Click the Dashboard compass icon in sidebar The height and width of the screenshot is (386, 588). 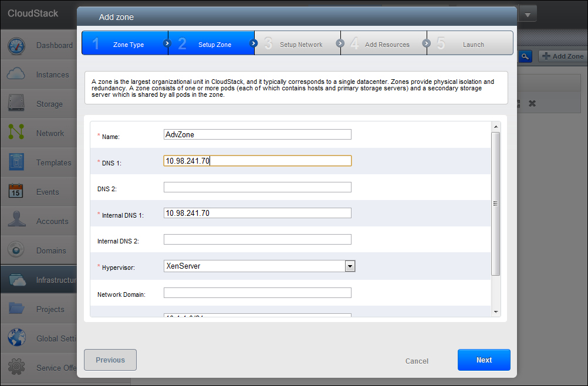pos(16,46)
